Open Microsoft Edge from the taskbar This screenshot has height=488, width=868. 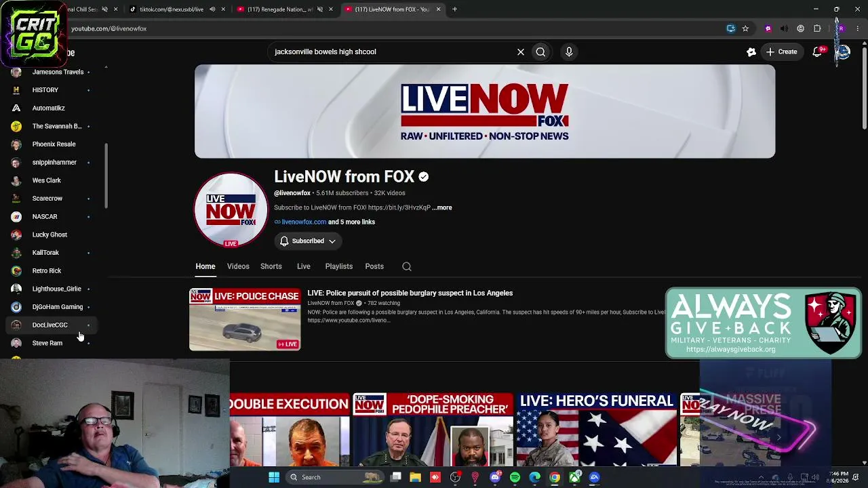tap(534, 477)
